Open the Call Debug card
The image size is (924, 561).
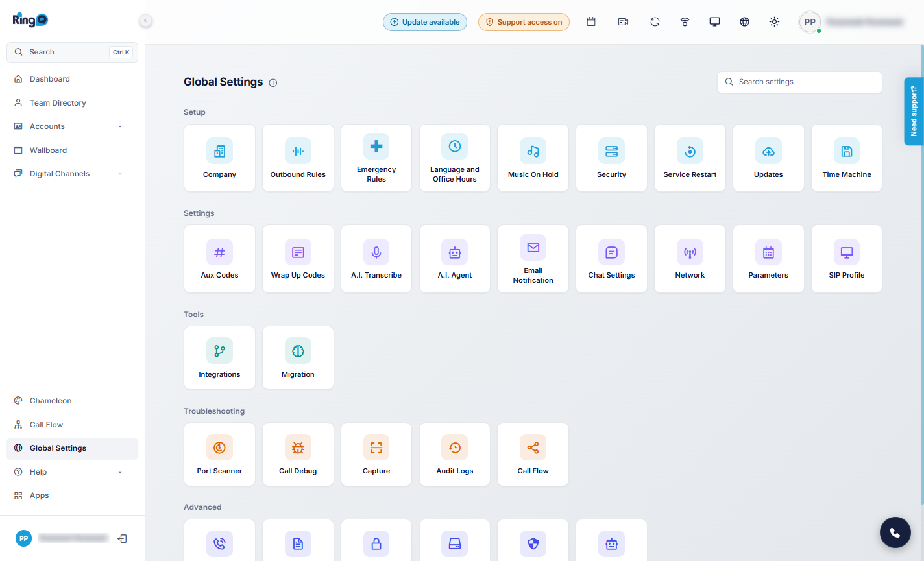pos(298,455)
